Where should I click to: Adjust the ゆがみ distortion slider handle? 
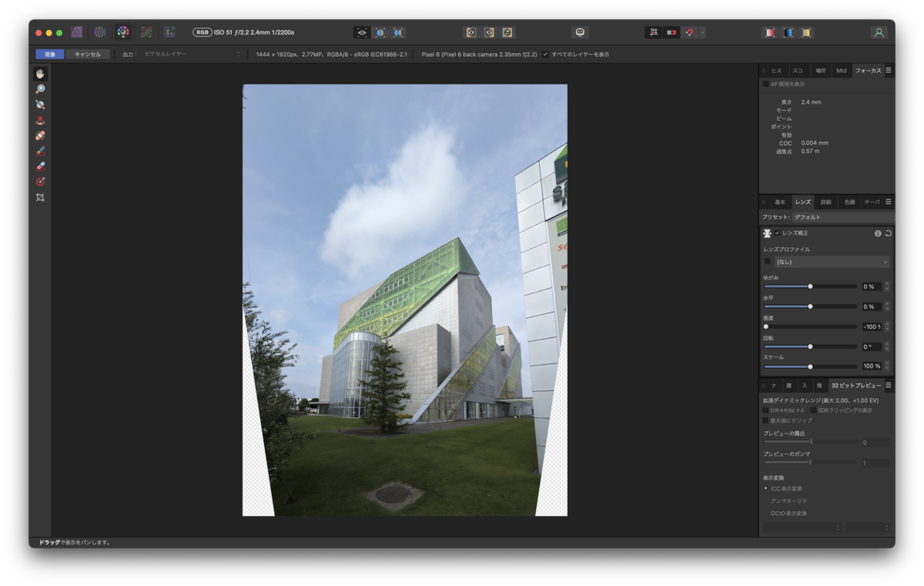pyautogui.click(x=810, y=286)
